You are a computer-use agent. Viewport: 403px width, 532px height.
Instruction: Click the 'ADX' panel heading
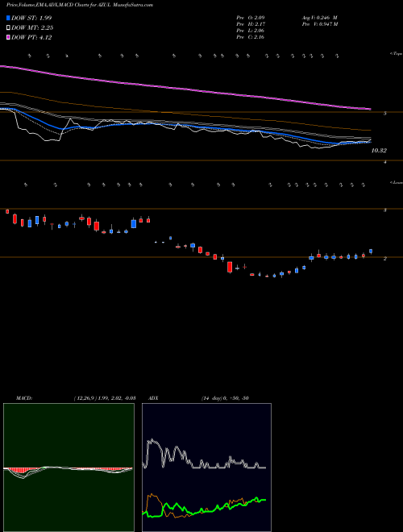(x=153, y=398)
